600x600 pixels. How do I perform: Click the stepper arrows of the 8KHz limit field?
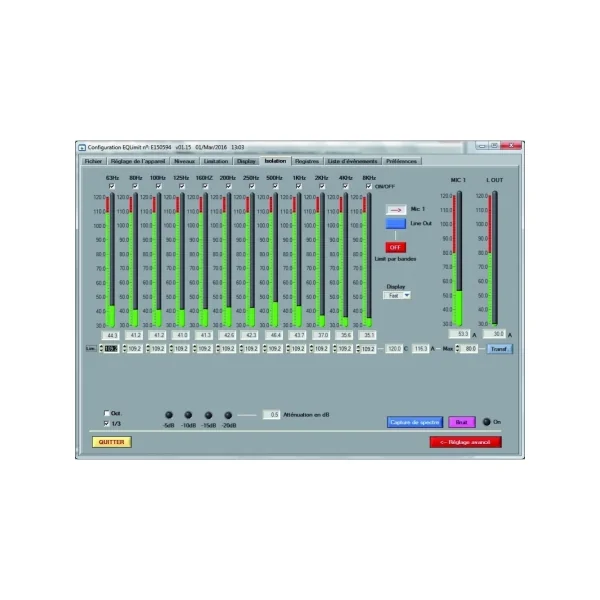[358, 349]
